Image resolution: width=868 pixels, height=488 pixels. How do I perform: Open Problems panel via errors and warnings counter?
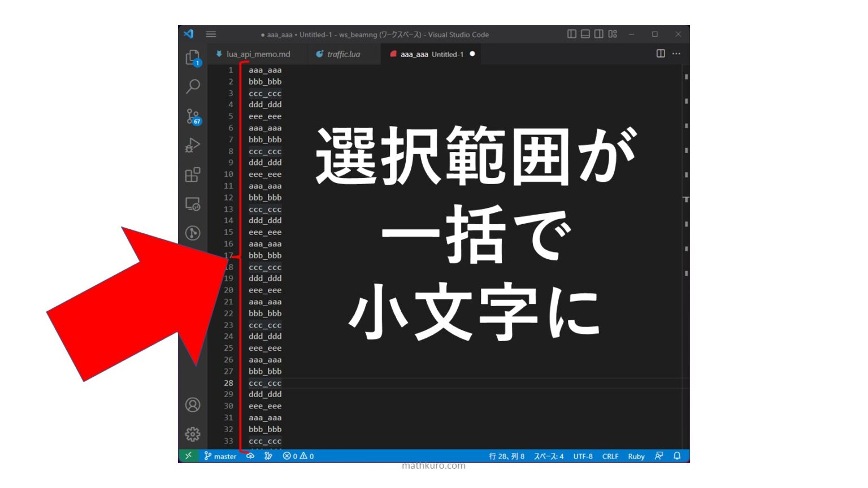tap(298, 456)
